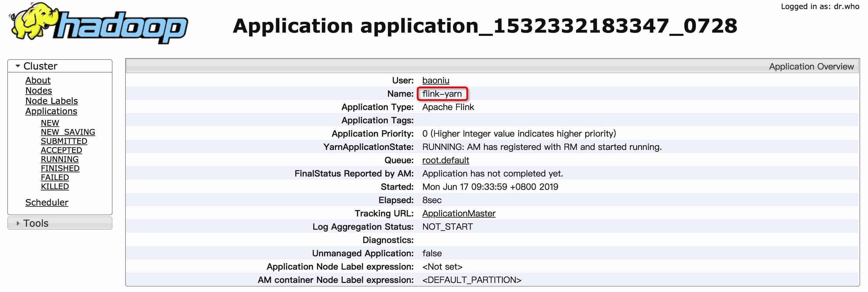
Task: Open the Node Labels link
Action: coord(51,101)
